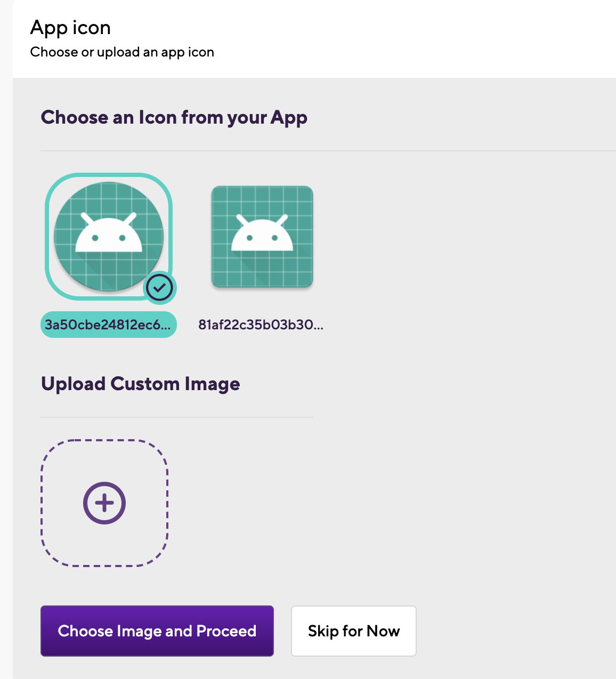Click the white Android robot in the circular icon
The width and height of the screenshot is (616, 679).
tap(109, 233)
